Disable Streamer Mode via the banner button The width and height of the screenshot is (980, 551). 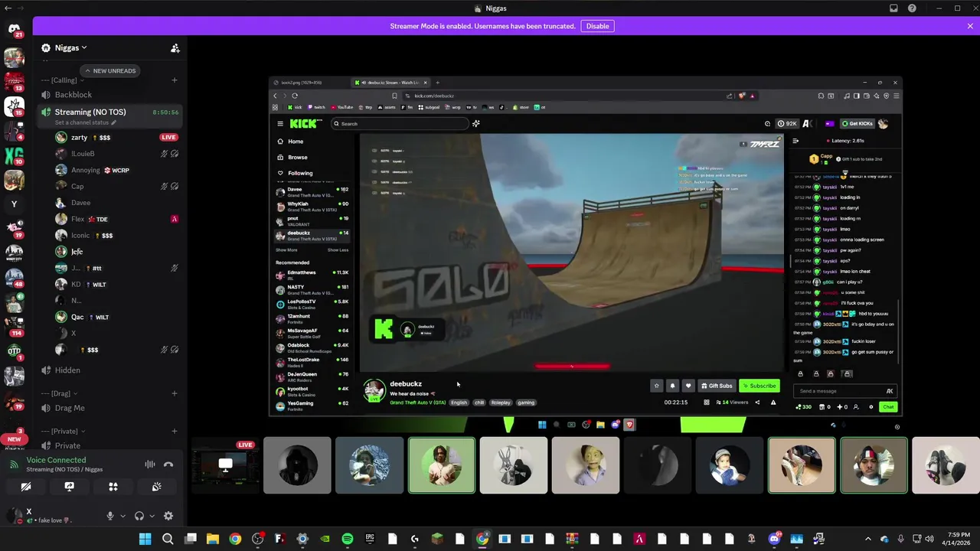[597, 26]
